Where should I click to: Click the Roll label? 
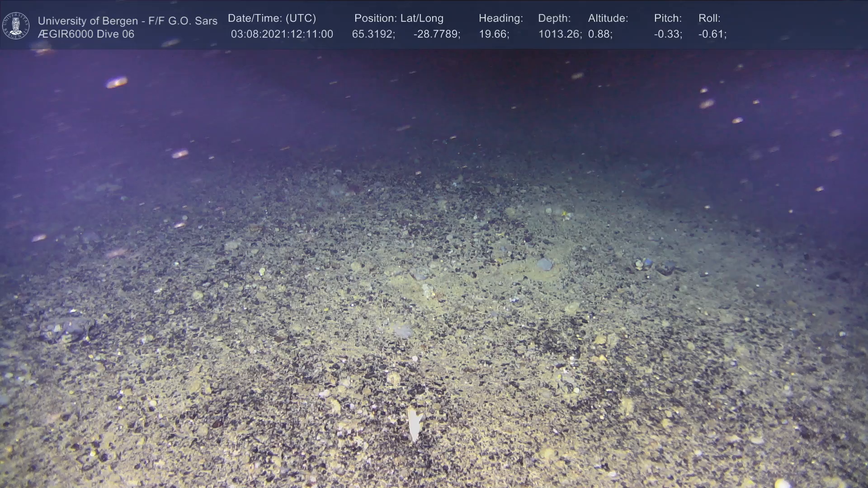(709, 19)
